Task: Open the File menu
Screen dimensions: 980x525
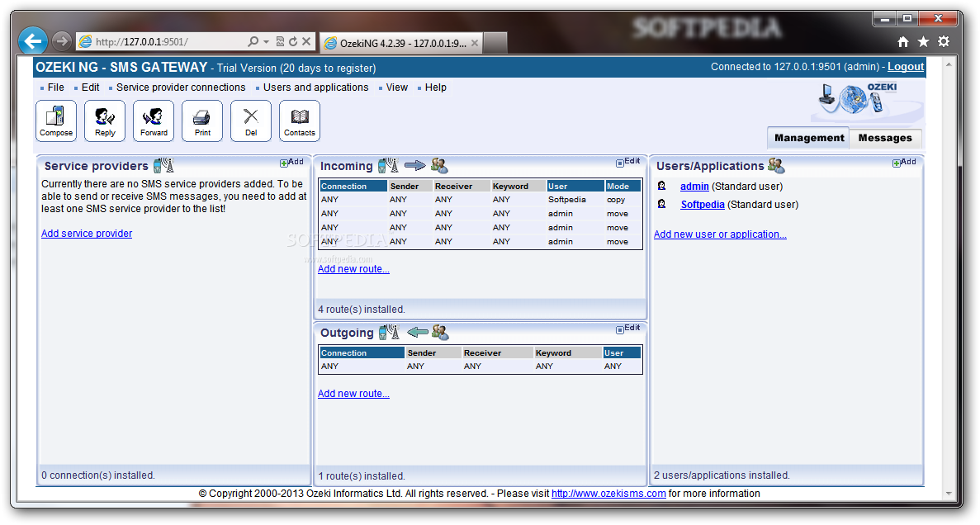Action: pos(55,87)
